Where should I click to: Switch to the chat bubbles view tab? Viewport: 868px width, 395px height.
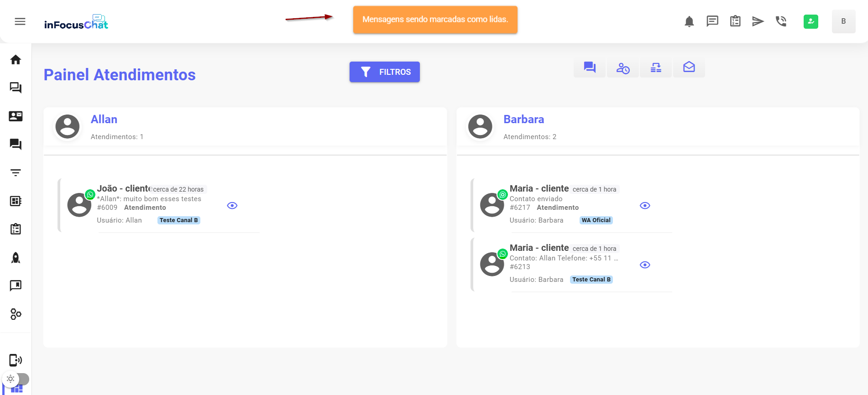pyautogui.click(x=590, y=68)
